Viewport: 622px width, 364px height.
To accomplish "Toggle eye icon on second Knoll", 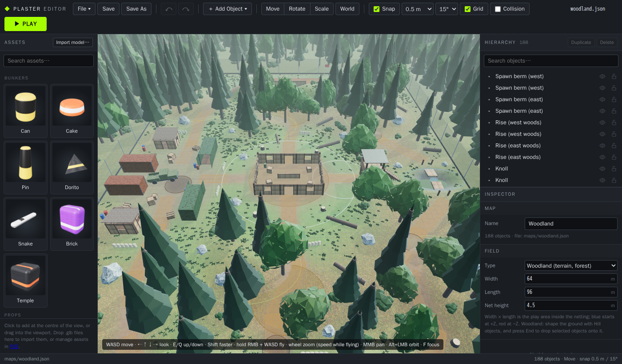I will point(602,180).
